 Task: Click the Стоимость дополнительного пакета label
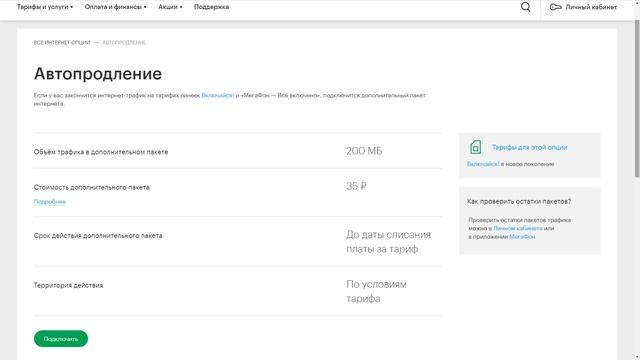[91, 187]
